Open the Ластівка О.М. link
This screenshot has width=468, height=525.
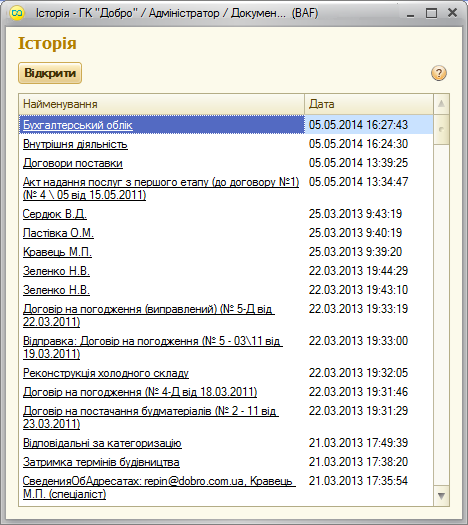point(58,233)
